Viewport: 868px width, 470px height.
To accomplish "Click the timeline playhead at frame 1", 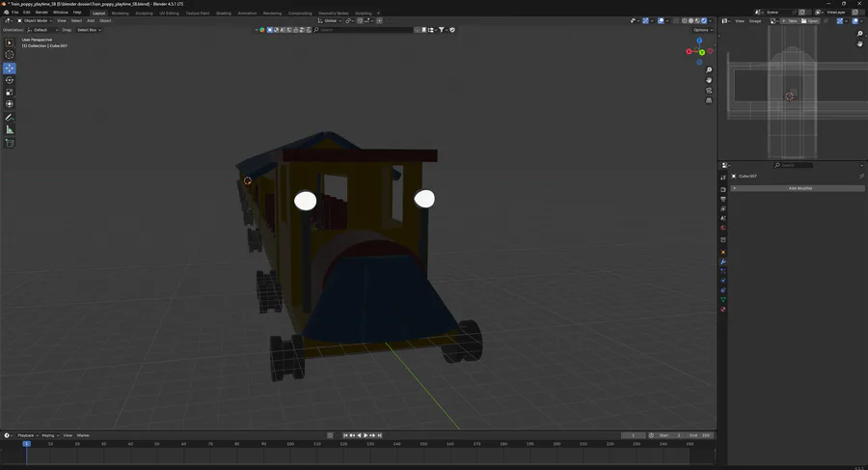I will pyautogui.click(x=26, y=444).
